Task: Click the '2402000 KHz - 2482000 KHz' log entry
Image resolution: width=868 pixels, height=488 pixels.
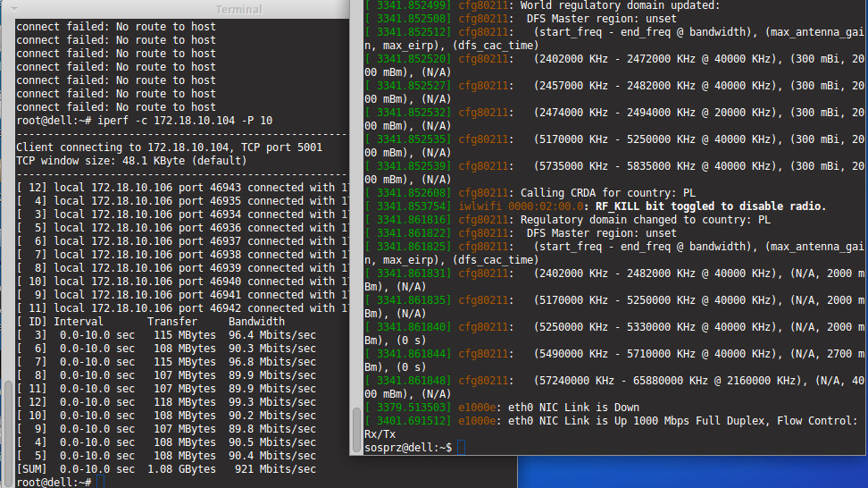Action: (614, 280)
